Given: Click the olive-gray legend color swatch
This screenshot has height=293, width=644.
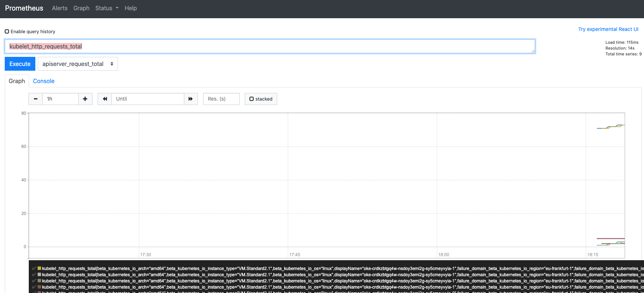Looking at the screenshot, I should coord(39,281).
